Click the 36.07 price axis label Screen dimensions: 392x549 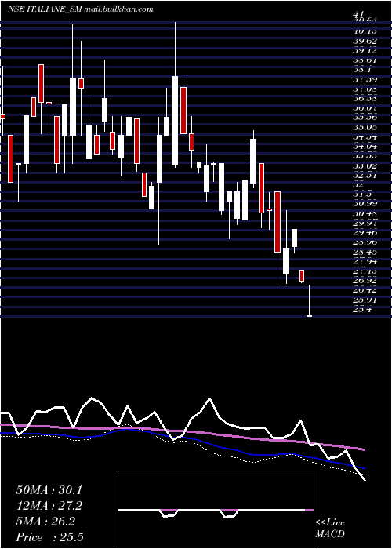coord(365,109)
